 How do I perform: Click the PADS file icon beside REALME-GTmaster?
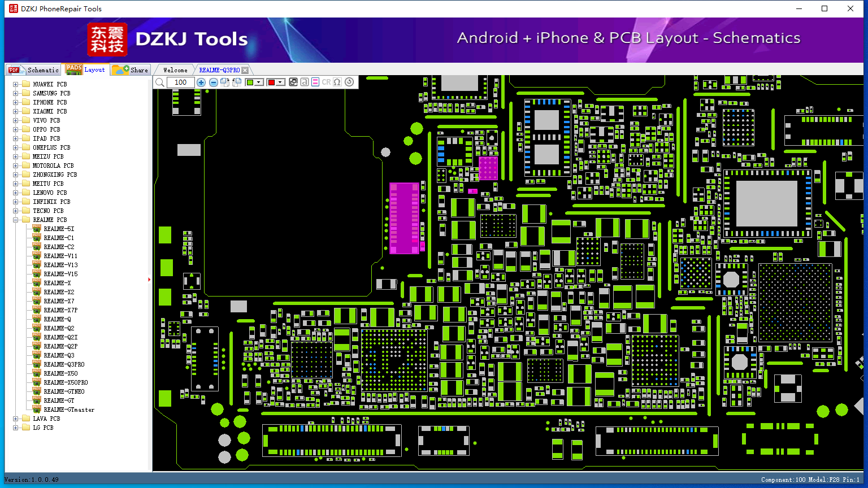click(37, 409)
